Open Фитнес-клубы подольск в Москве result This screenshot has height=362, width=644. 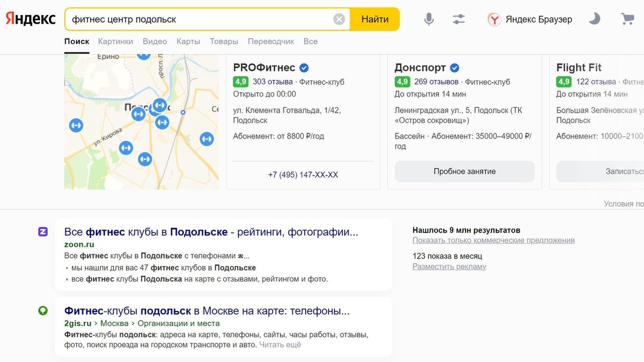click(207, 311)
